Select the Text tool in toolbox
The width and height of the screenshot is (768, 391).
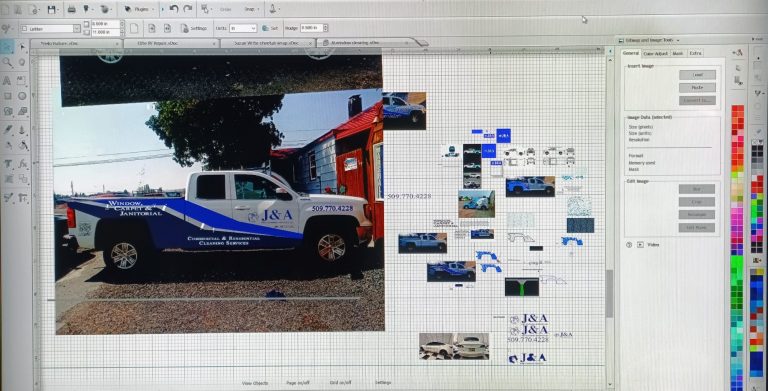coord(7,80)
